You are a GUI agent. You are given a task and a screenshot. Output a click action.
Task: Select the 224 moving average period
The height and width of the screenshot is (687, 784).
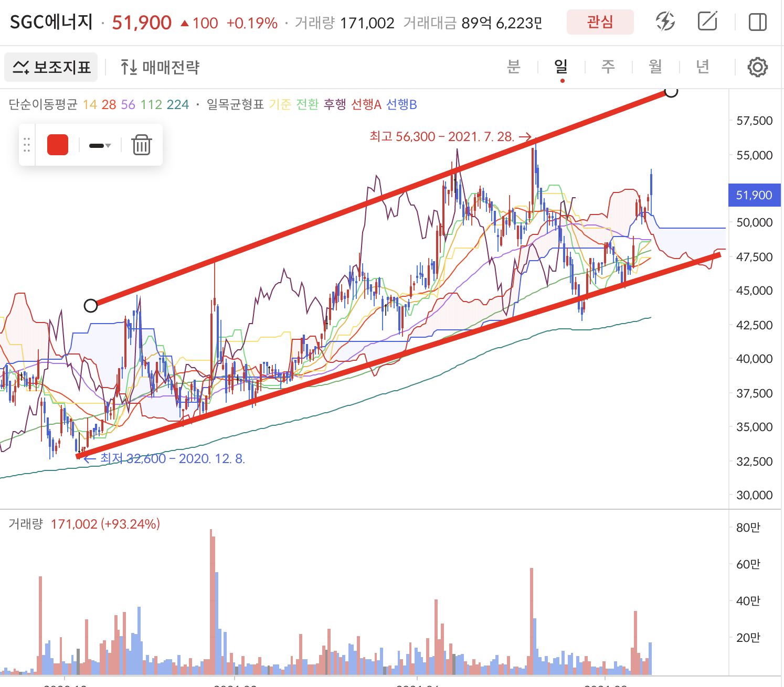click(178, 104)
